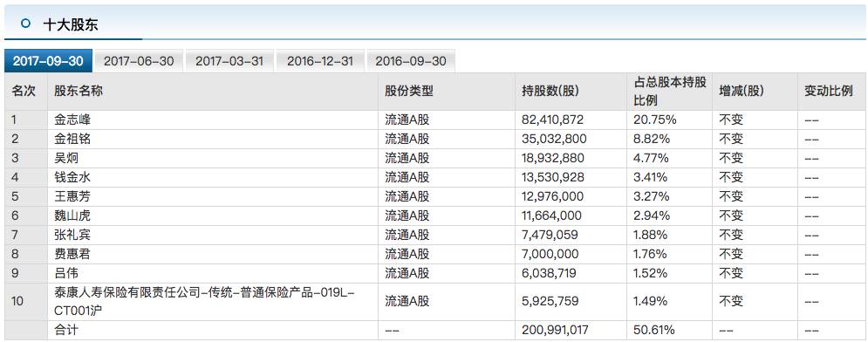
Task: Click 不变 in 费惠君's row
Action: coord(731,254)
